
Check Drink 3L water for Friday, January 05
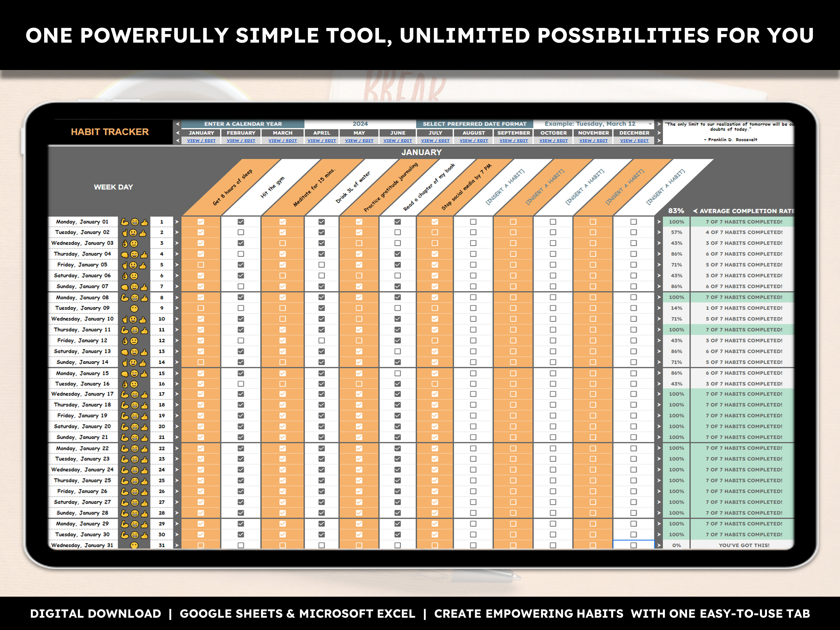pyautogui.click(x=322, y=265)
